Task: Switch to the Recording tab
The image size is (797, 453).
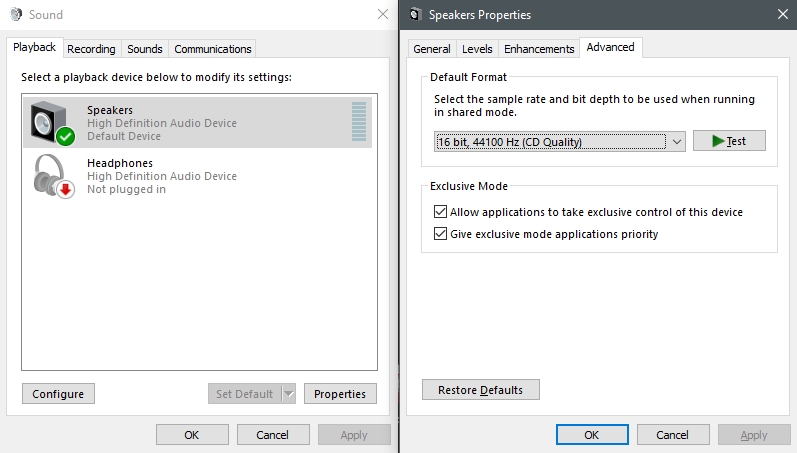Action: click(x=91, y=49)
